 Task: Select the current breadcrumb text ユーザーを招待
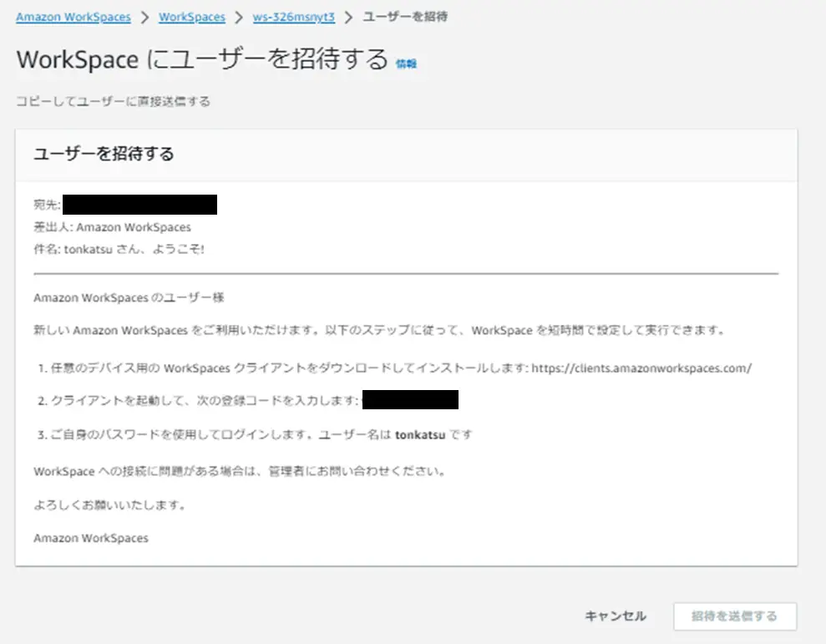click(405, 17)
